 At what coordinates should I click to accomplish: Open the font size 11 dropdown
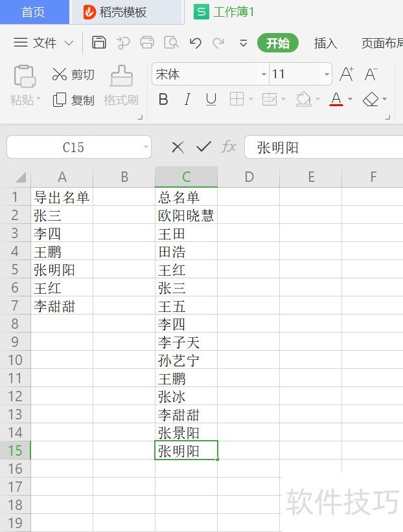pos(326,74)
